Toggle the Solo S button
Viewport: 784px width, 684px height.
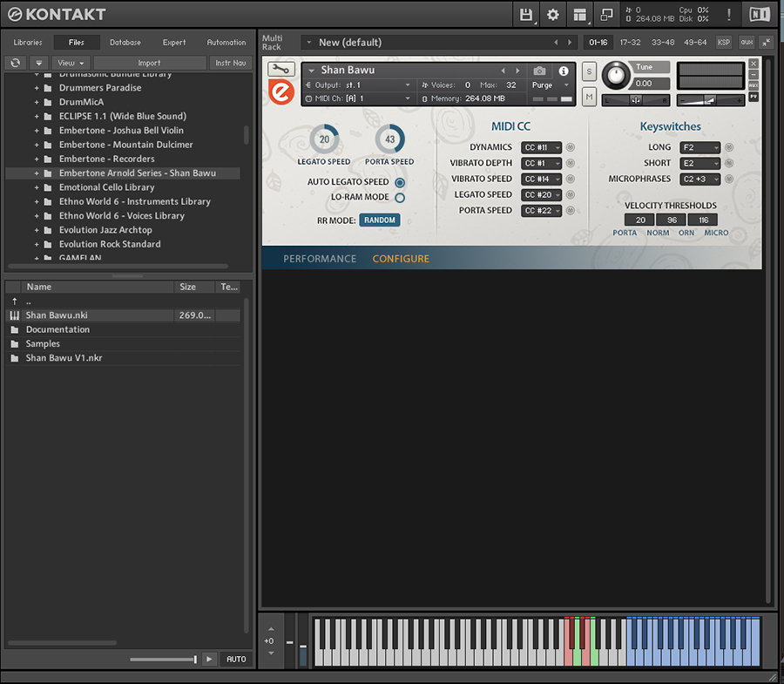click(x=589, y=71)
